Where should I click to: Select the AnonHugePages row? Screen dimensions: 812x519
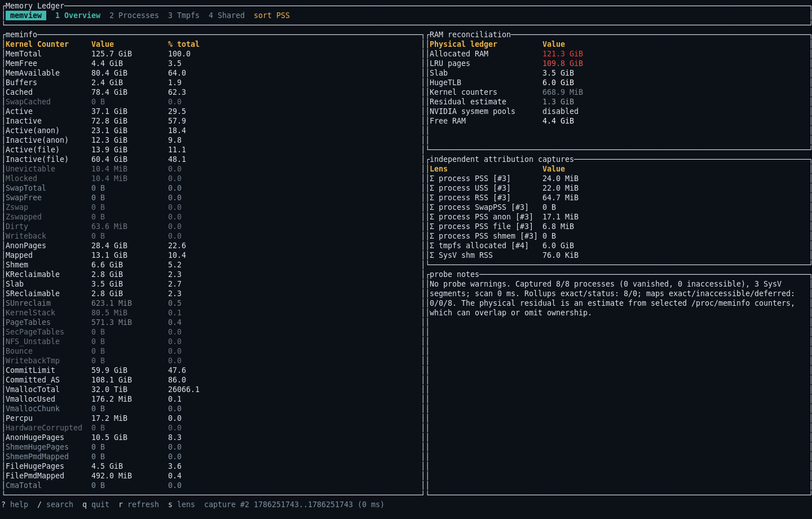[x=213, y=437]
